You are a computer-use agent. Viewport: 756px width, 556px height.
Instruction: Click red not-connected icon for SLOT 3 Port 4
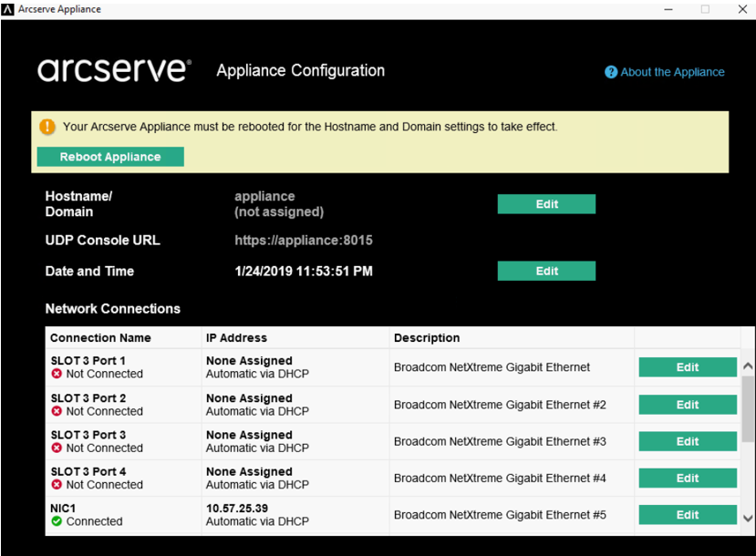click(x=57, y=484)
